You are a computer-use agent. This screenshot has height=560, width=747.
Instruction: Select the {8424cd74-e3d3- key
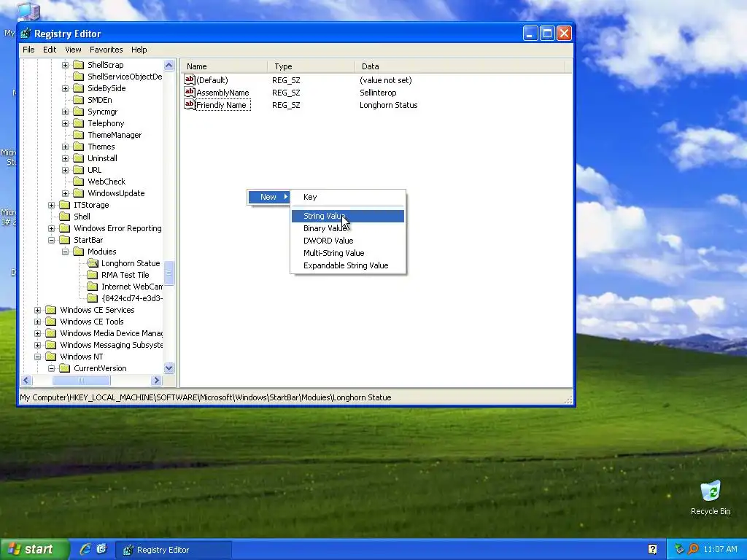coord(132,298)
